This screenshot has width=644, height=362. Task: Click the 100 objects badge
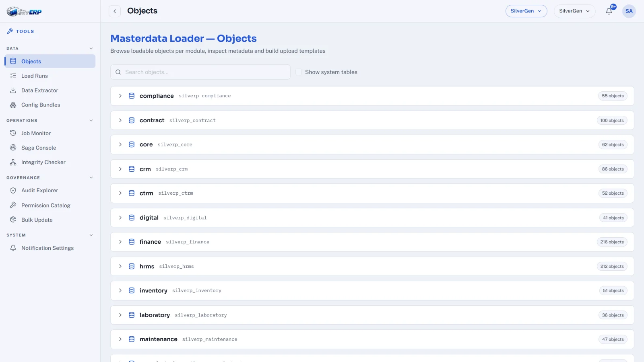tap(612, 120)
